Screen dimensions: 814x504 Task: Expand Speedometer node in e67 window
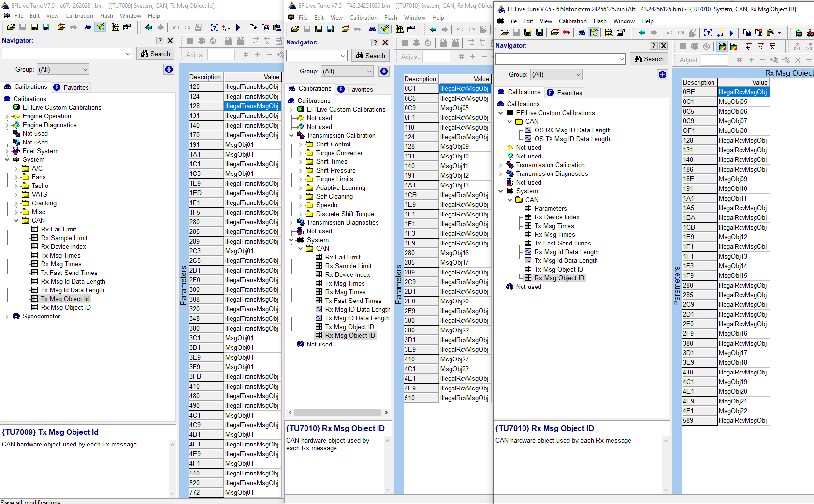click(x=7, y=317)
